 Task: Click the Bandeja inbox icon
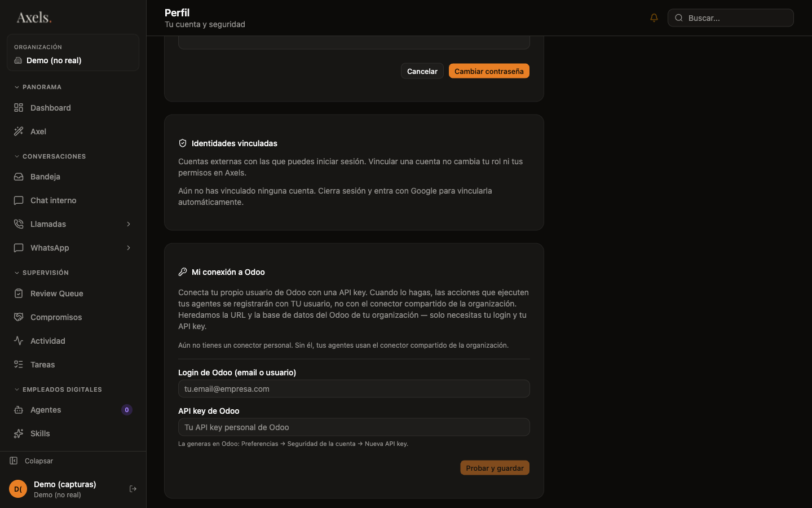(19, 177)
